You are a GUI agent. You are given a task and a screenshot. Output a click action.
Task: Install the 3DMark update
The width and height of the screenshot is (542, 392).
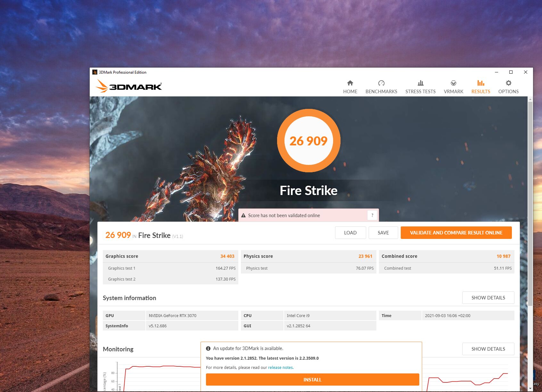point(312,380)
